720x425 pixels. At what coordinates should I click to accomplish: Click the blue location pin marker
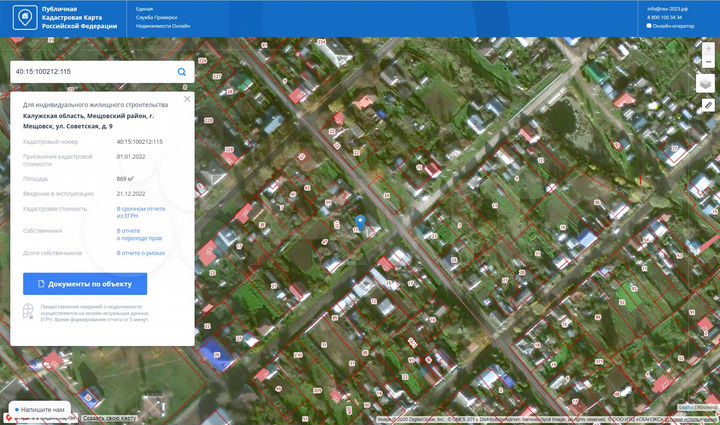tap(361, 222)
